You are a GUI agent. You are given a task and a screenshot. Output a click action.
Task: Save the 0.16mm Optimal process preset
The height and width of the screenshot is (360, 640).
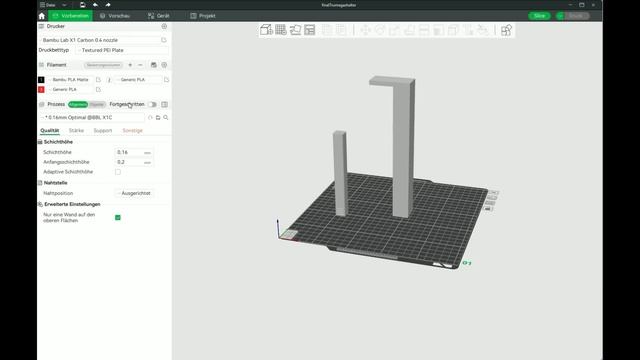(x=158, y=118)
